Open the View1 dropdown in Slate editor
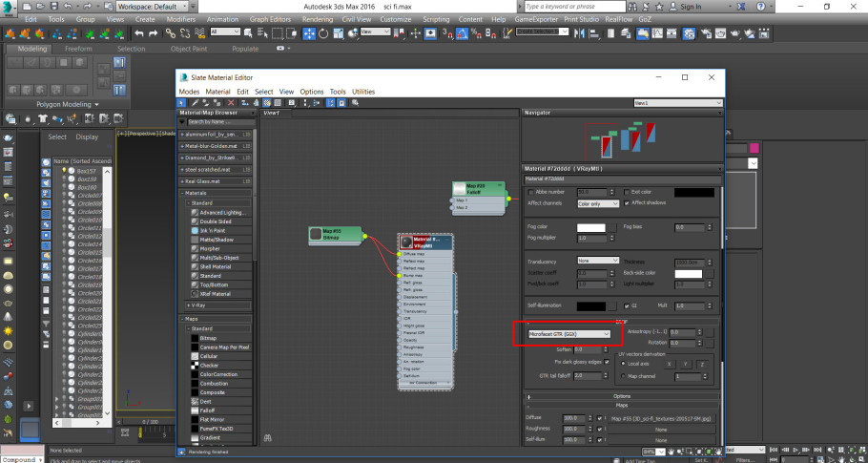The width and height of the screenshot is (868, 463). pyautogui.click(x=678, y=103)
